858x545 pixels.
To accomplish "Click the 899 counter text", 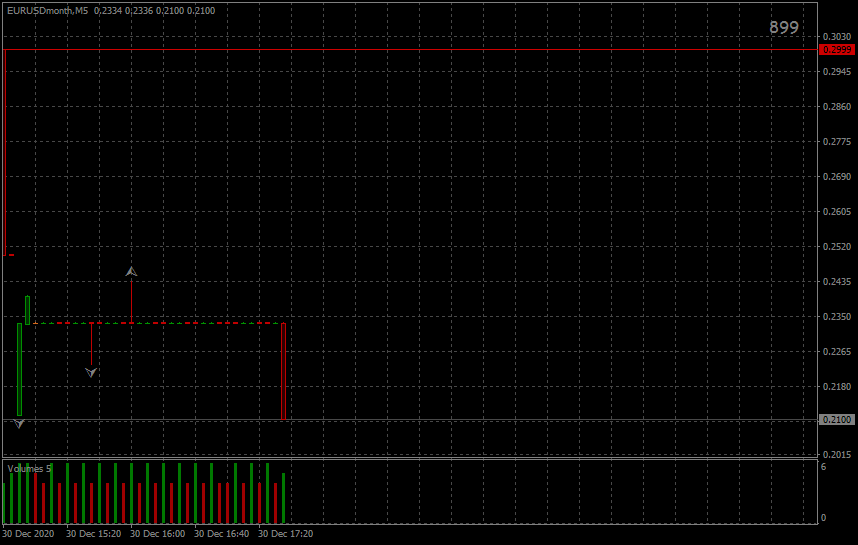I will click(784, 27).
